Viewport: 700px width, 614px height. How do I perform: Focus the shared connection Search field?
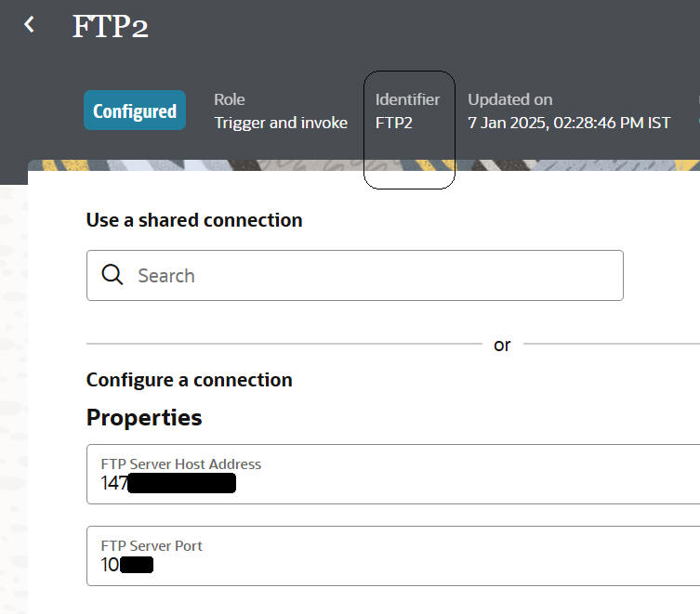click(x=372, y=275)
